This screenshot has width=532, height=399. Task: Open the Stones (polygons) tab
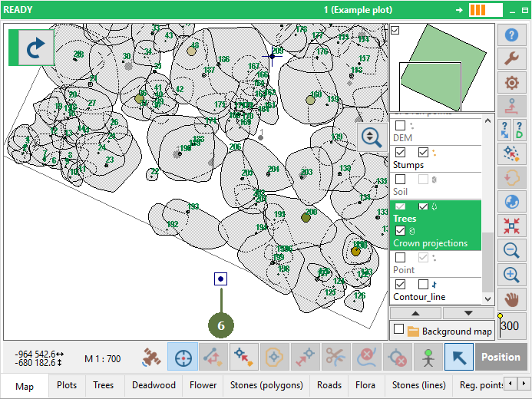tap(266, 385)
